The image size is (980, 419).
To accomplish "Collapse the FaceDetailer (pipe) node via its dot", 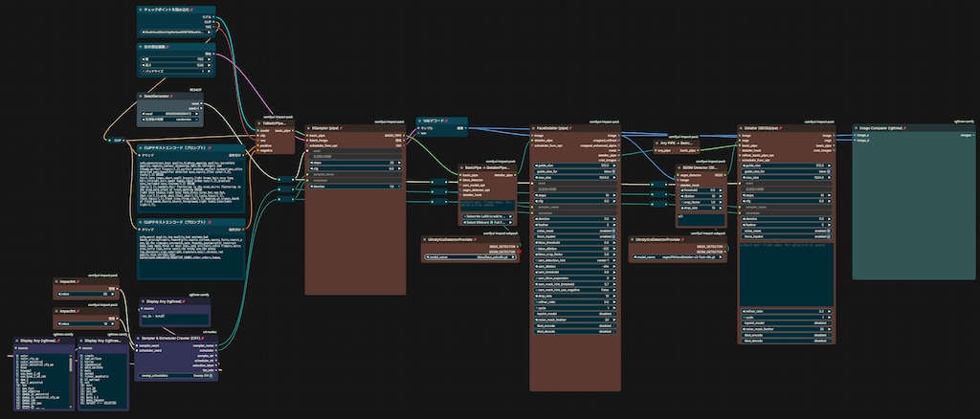I will [x=534, y=127].
